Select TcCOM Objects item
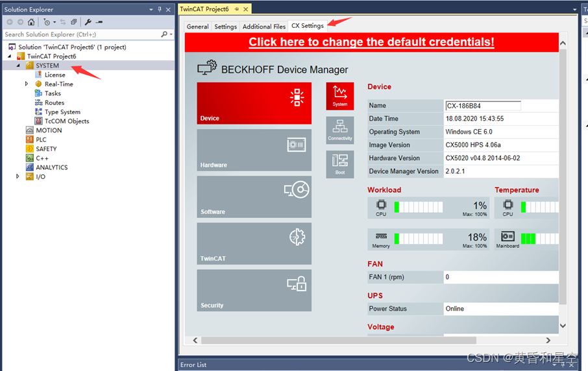 (x=67, y=121)
